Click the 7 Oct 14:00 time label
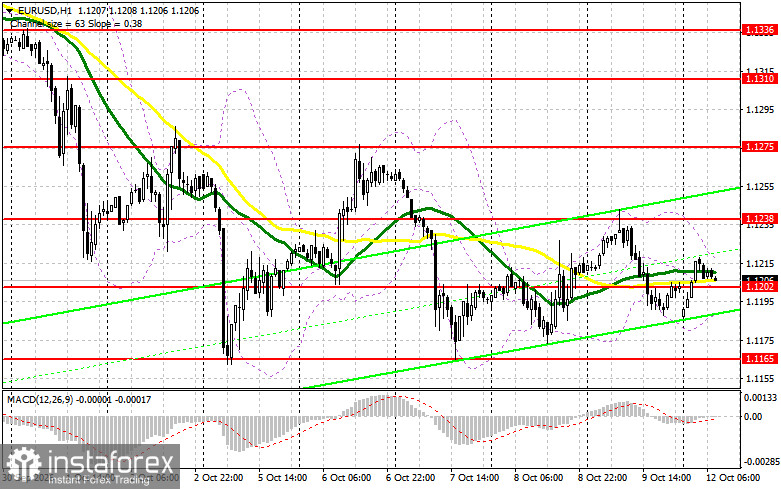This screenshot has height=489, width=781. (x=474, y=478)
